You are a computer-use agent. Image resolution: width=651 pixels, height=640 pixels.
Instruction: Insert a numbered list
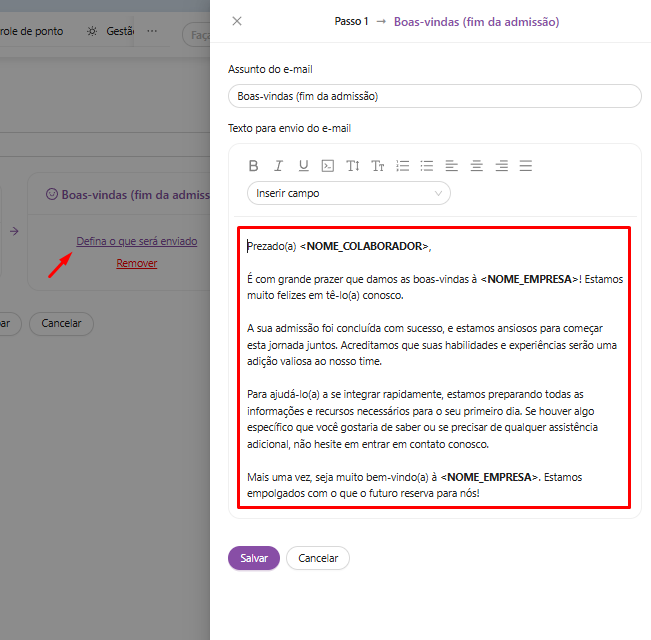pyautogui.click(x=403, y=166)
